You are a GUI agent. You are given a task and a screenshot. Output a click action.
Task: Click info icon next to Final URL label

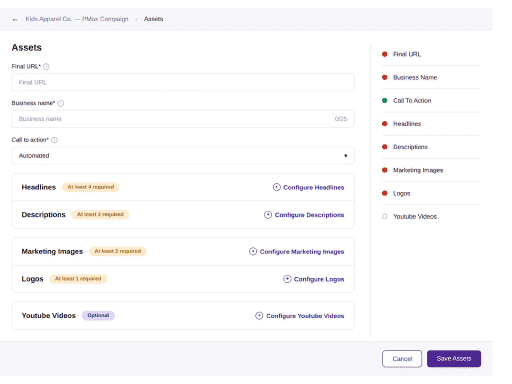coord(46,67)
